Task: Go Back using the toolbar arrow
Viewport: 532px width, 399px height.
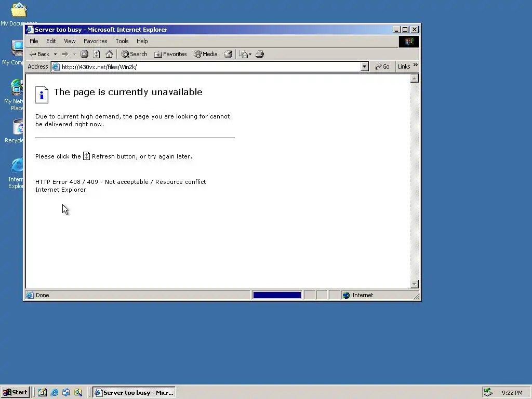Action: [39, 54]
